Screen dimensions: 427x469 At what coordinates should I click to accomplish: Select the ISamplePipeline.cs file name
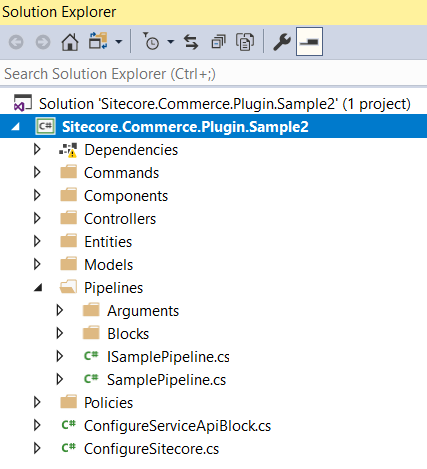coord(168,357)
